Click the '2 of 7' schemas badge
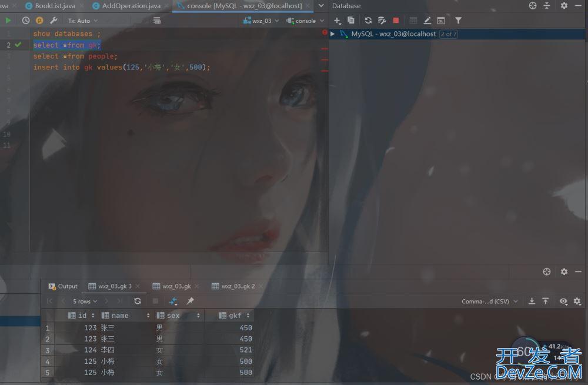Image resolution: width=588 pixels, height=385 pixels. (x=449, y=34)
